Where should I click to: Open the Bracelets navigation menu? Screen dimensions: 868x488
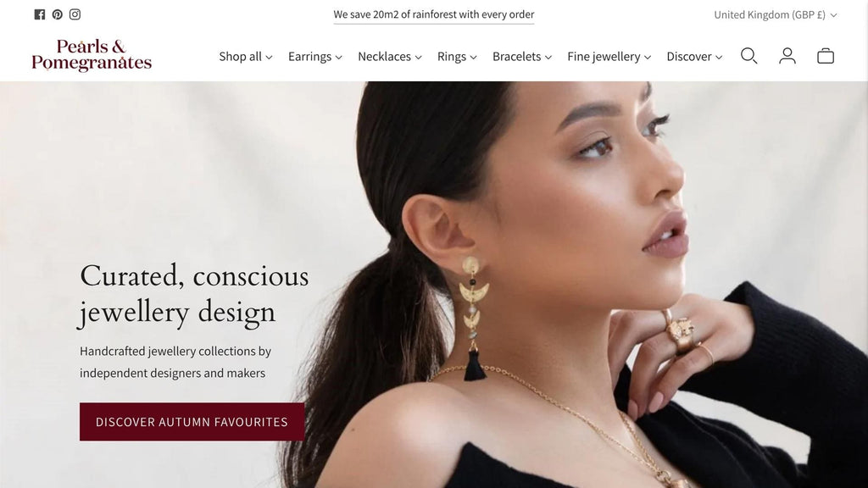[x=522, y=57]
